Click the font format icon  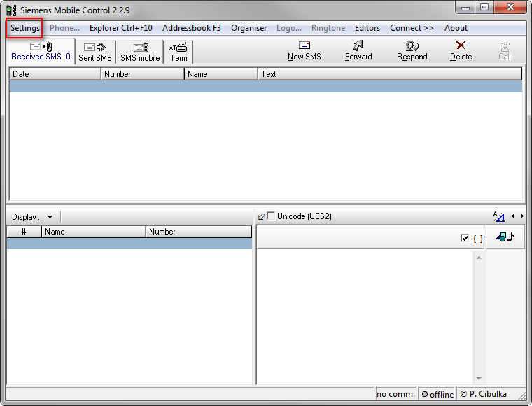498,216
